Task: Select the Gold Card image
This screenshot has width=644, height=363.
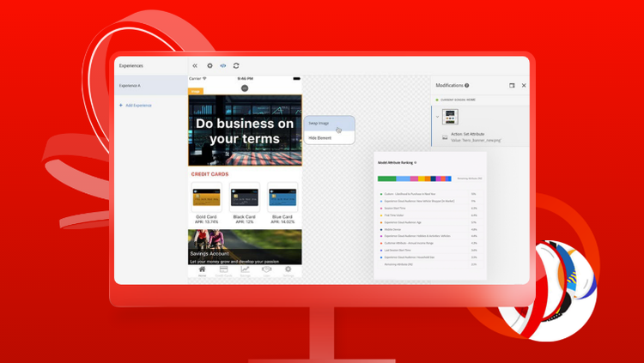Action: coord(206,197)
